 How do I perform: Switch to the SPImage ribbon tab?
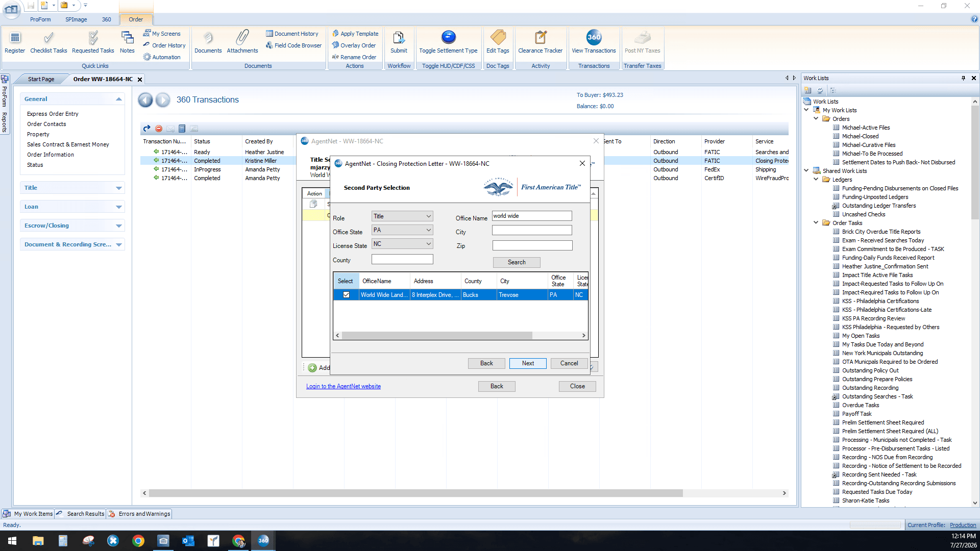point(76,19)
